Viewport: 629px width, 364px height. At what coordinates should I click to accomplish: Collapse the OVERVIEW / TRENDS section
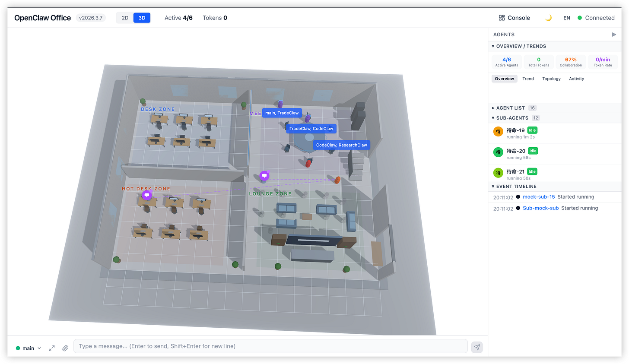493,46
